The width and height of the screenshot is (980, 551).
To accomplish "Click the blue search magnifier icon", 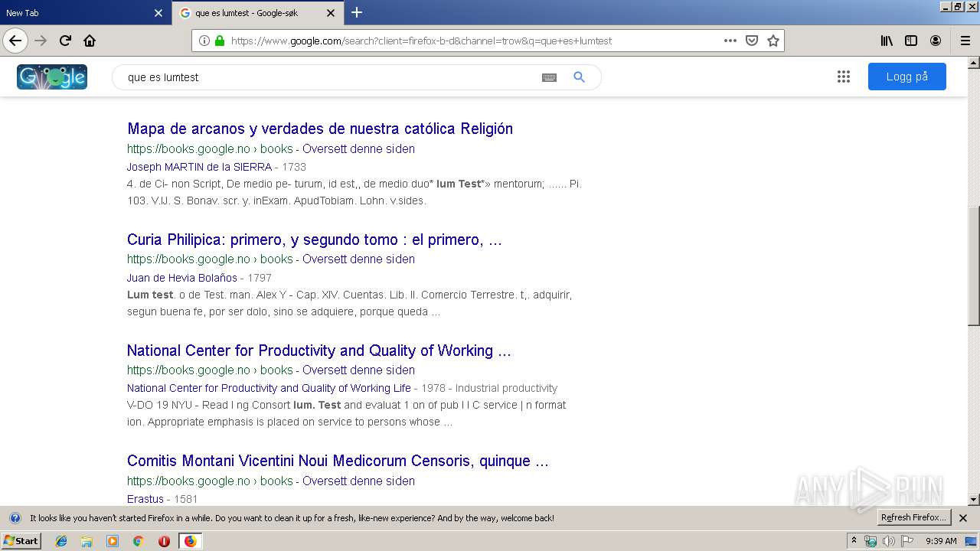I will [x=580, y=77].
